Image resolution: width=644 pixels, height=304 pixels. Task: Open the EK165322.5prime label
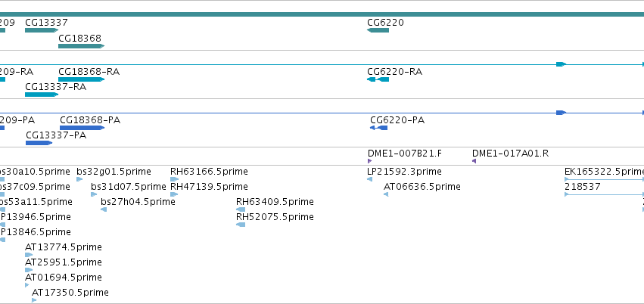click(604, 172)
